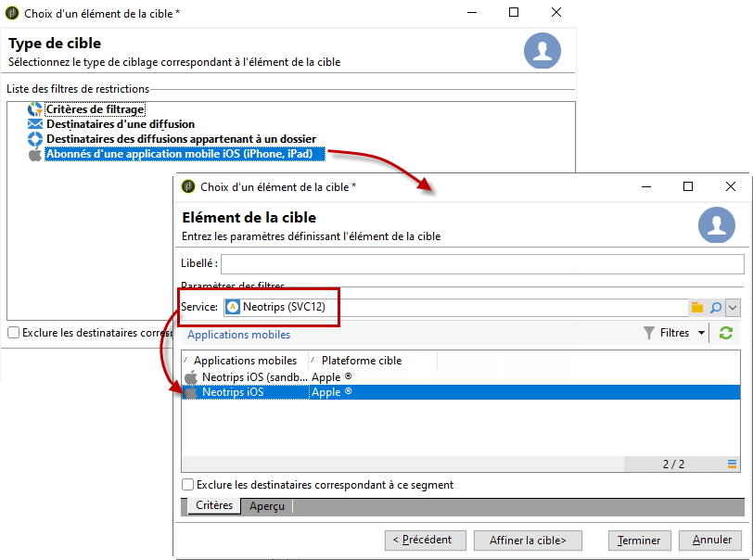The width and height of the screenshot is (753, 560).
Task: Toggle Exclure les destinataires correspondant à ce segment
Action: [x=187, y=485]
